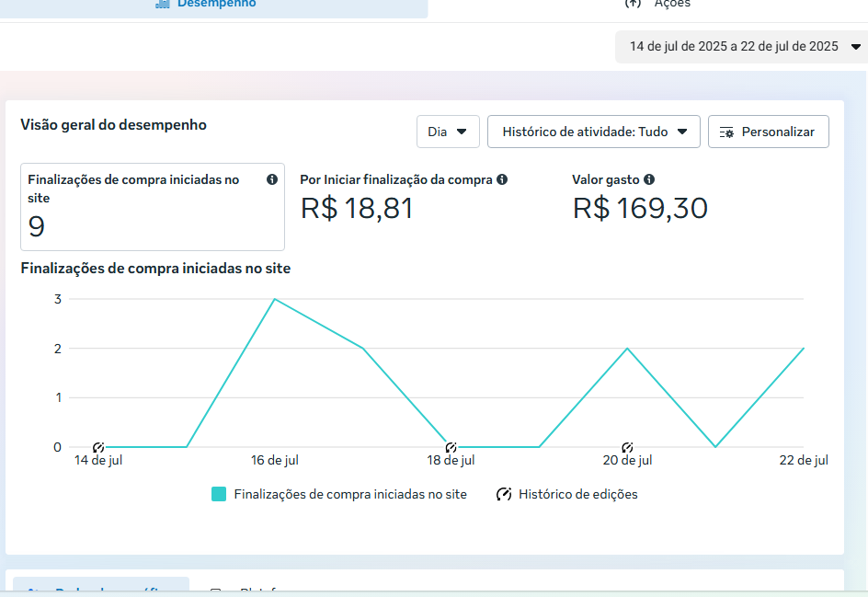Viewport: 868px width, 597px height.
Task: Click edit history marker at 14 de jul
Action: coord(98,447)
